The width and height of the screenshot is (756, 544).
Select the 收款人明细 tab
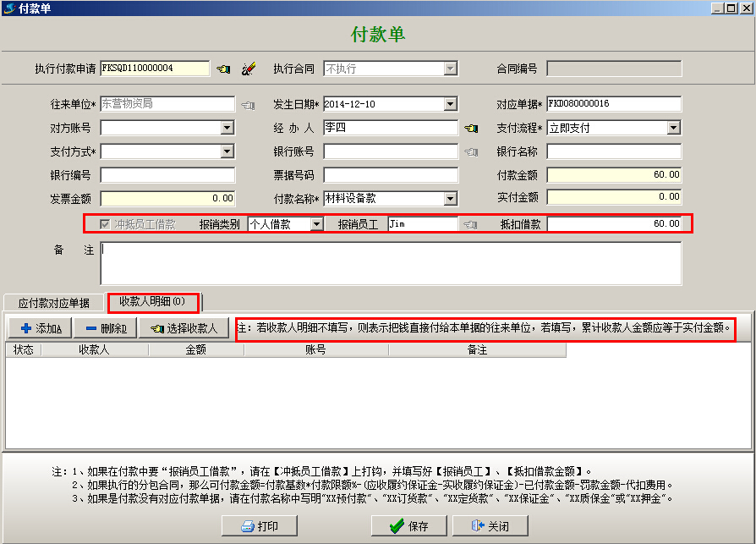pyautogui.click(x=152, y=302)
